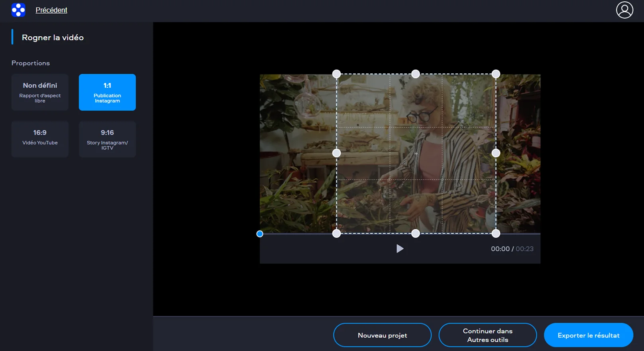Viewport: 644px width, 351px height.
Task: Click the Nouveau projet button
Action: coord(382,335)
